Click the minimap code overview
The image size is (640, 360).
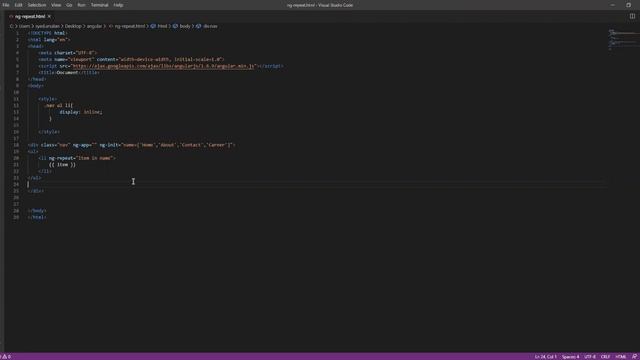coord(623,39)
